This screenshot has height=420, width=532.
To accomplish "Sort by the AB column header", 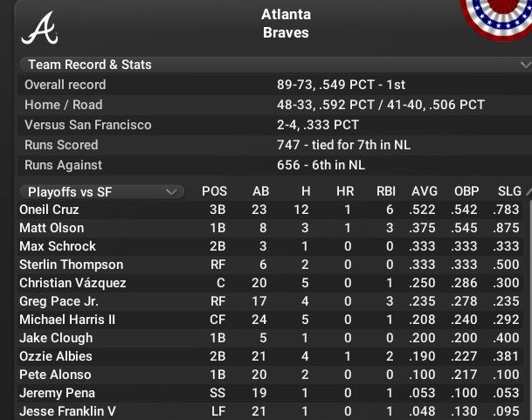I will tap(260, 191).
